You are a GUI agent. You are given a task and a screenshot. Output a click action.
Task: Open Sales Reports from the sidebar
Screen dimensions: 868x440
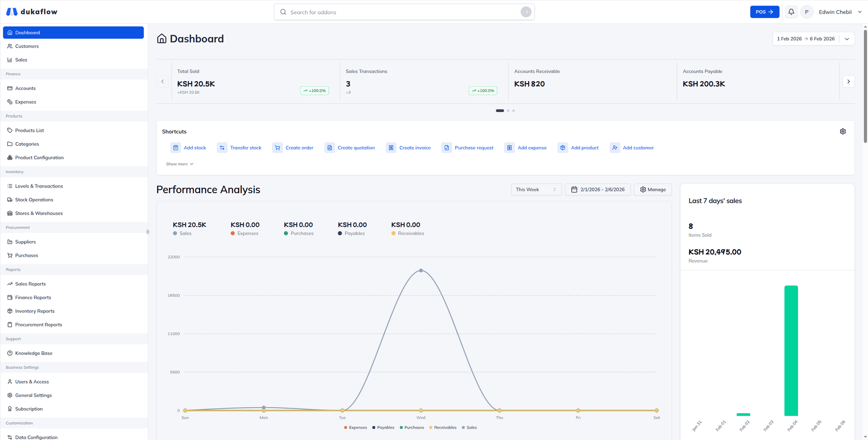[x=30, y=283]
